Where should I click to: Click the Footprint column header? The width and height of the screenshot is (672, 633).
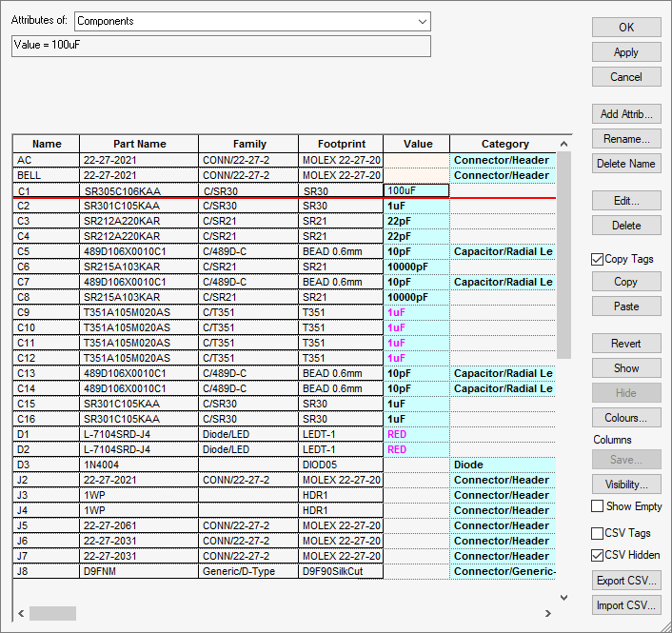tap(341, 144)
